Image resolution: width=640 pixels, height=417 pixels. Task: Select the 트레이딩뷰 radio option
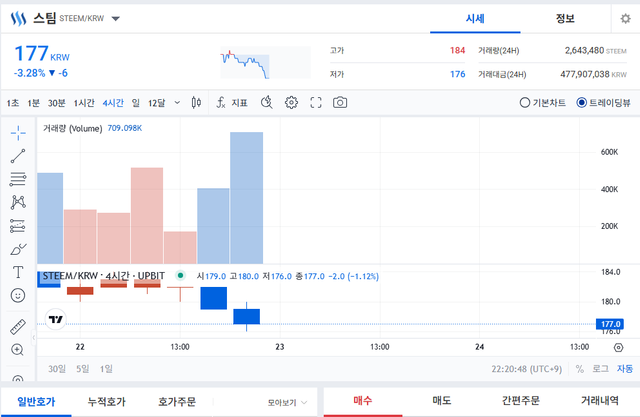point(603,102)
